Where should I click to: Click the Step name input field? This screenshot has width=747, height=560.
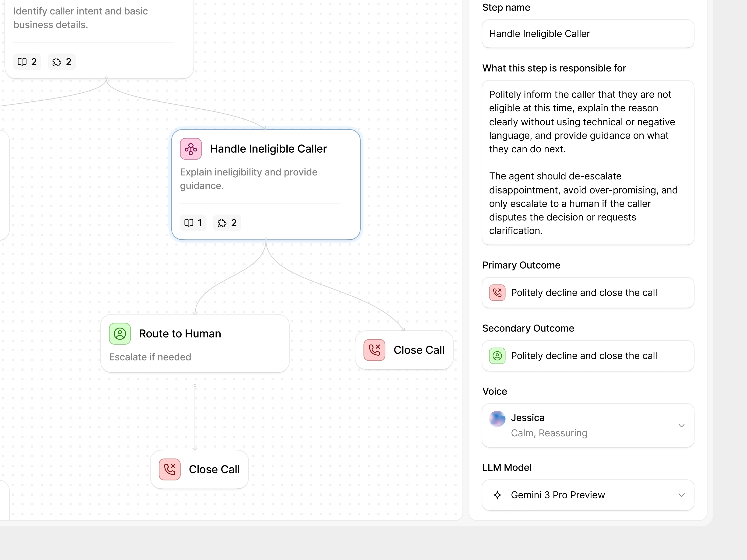[588, 34]
